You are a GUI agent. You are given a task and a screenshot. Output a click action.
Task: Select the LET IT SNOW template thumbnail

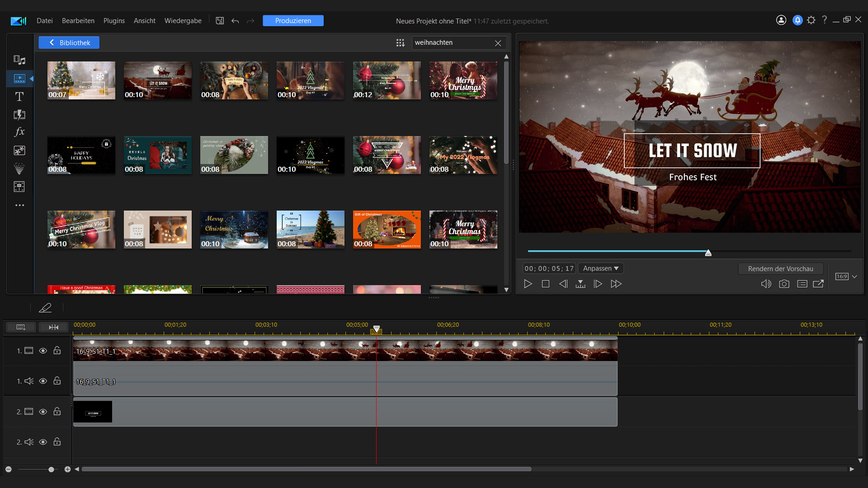tap(157, 80)
